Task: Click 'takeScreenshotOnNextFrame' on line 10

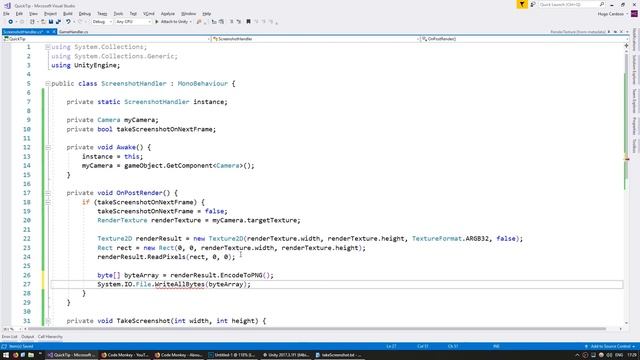Action: (x=164, y=129)
